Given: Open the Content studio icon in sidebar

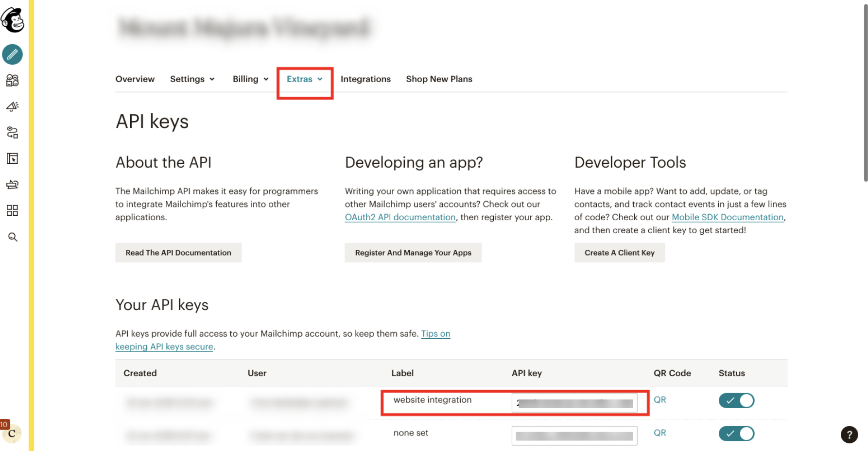Looking at the screenshot, I should click(x=12, y=184).
